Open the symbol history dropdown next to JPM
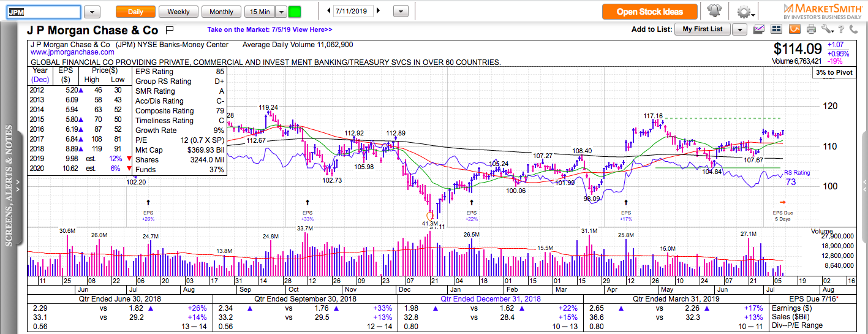Viewport: 868px width, 334px height. click(x=92, y=12)
